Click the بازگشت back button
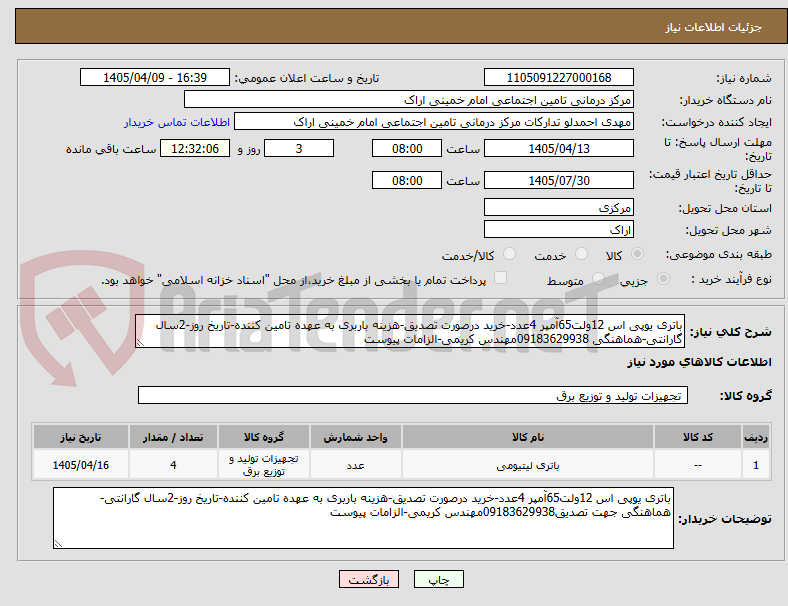 (x=369, y=579)
